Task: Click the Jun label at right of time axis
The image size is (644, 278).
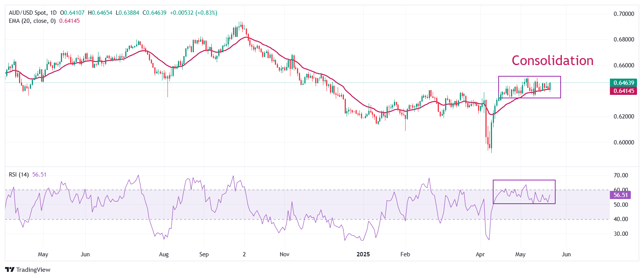Action: click(566, 254)
